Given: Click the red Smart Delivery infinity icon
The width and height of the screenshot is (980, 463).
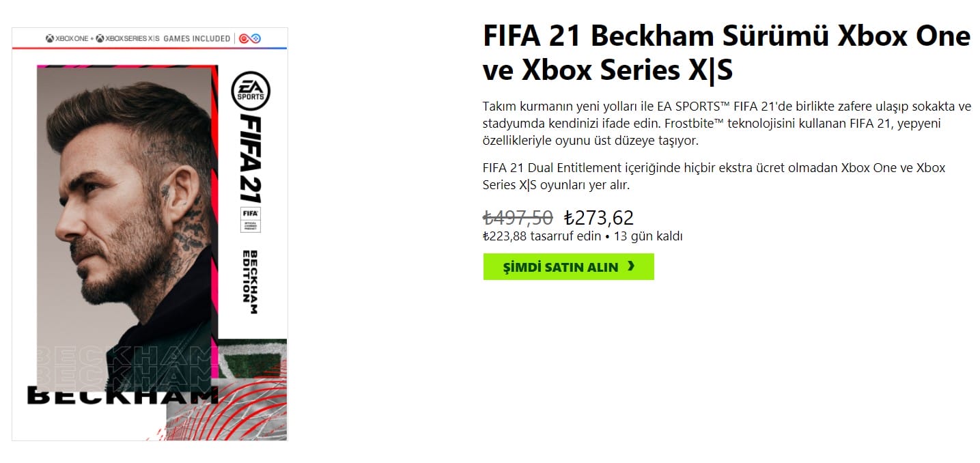Looking at the screenshot, I should [243, 38].
